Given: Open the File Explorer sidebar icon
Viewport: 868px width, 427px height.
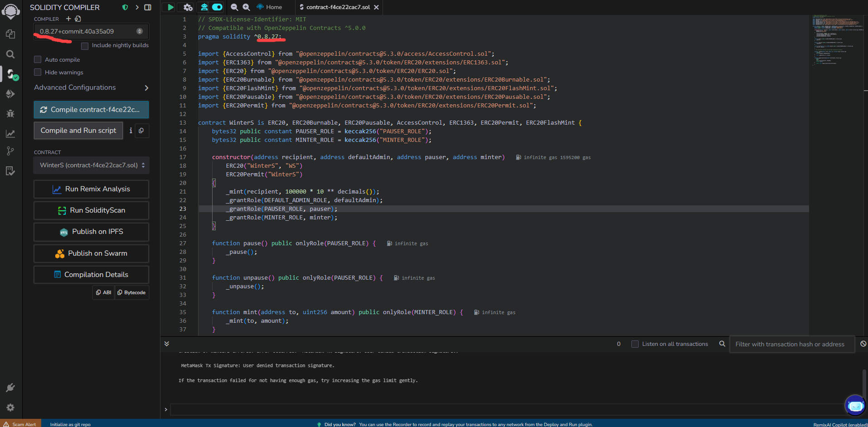Looking at the screenshot, I should 10,34.
